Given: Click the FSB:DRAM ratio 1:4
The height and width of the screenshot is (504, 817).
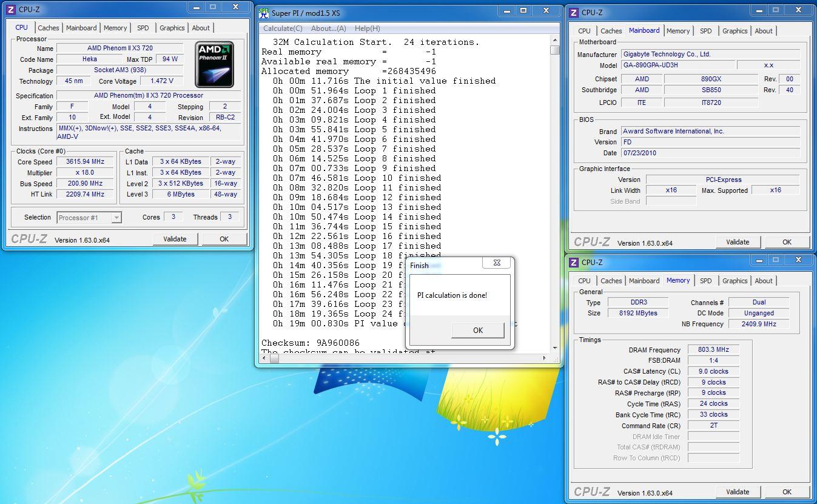Looking at the screenshot, I should (713, 360).
